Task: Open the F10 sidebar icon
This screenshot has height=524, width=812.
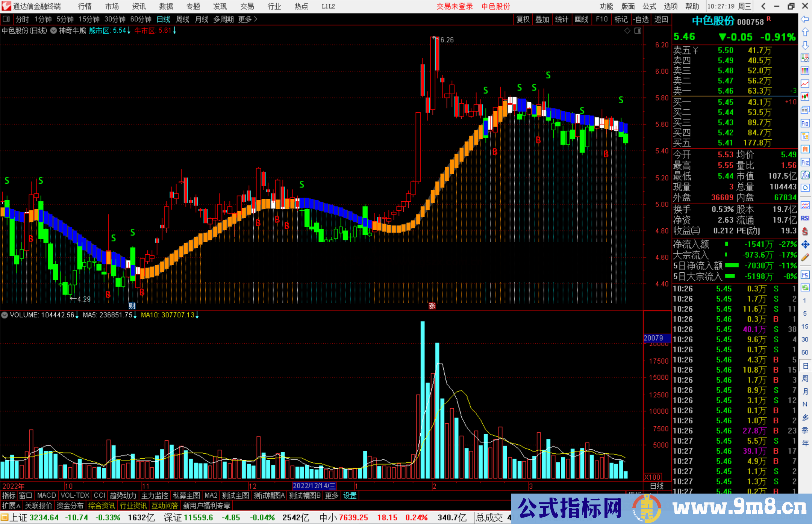Action: [x=805, y=123]
